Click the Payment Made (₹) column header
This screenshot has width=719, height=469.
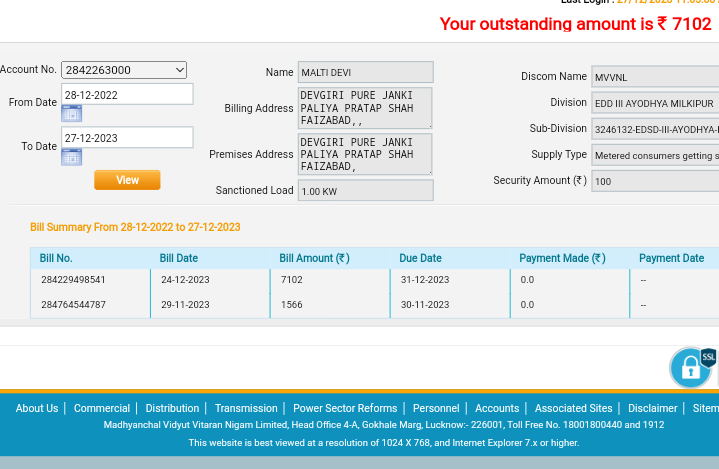562,258
